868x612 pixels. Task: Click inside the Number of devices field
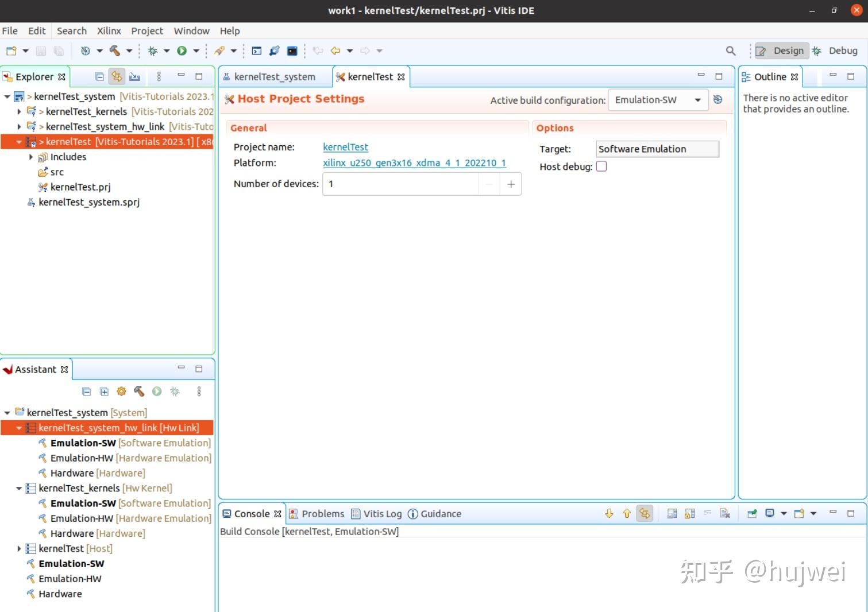click(x=402, y=184)
